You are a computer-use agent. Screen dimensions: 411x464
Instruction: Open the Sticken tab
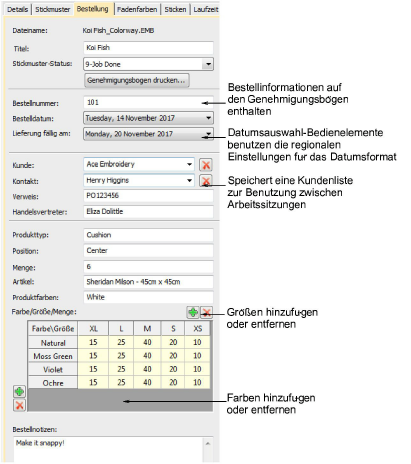pyautogui.click(x=175, y=9)
